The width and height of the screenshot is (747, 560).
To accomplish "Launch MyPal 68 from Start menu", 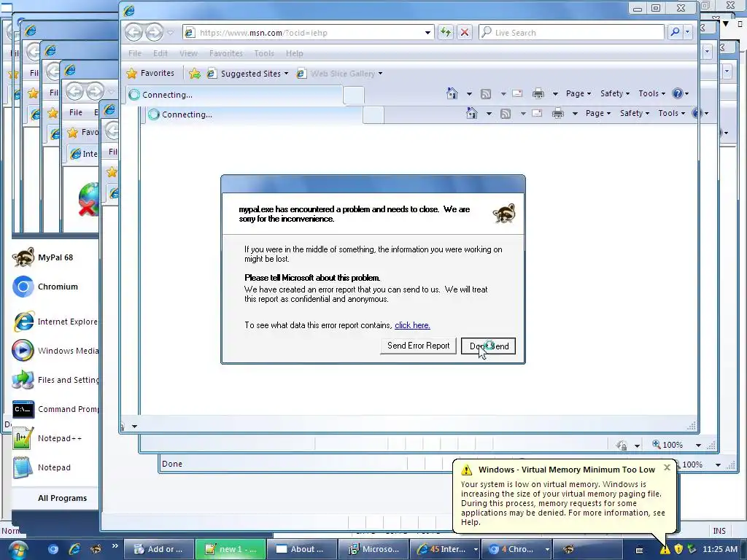I will click(55, 257).
